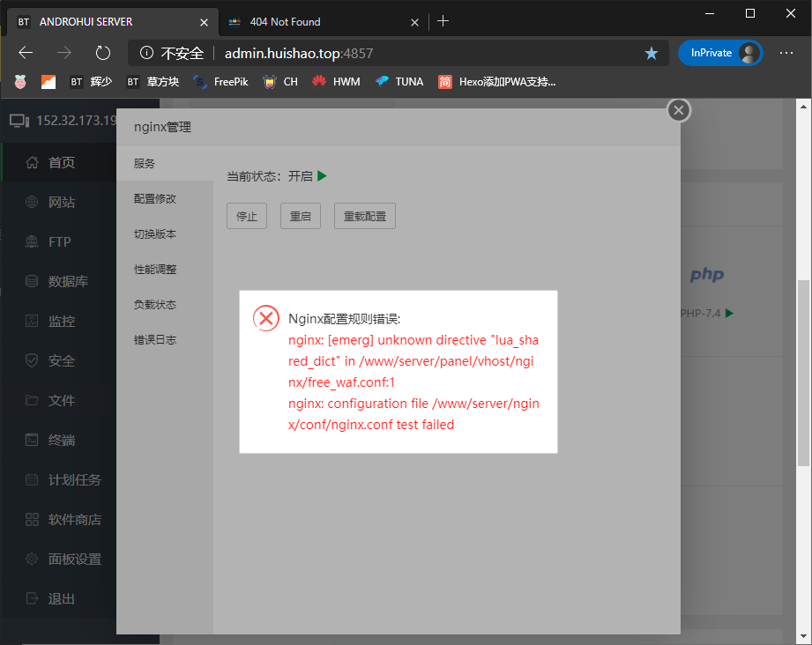Open the 配置修改 tab

165,199
